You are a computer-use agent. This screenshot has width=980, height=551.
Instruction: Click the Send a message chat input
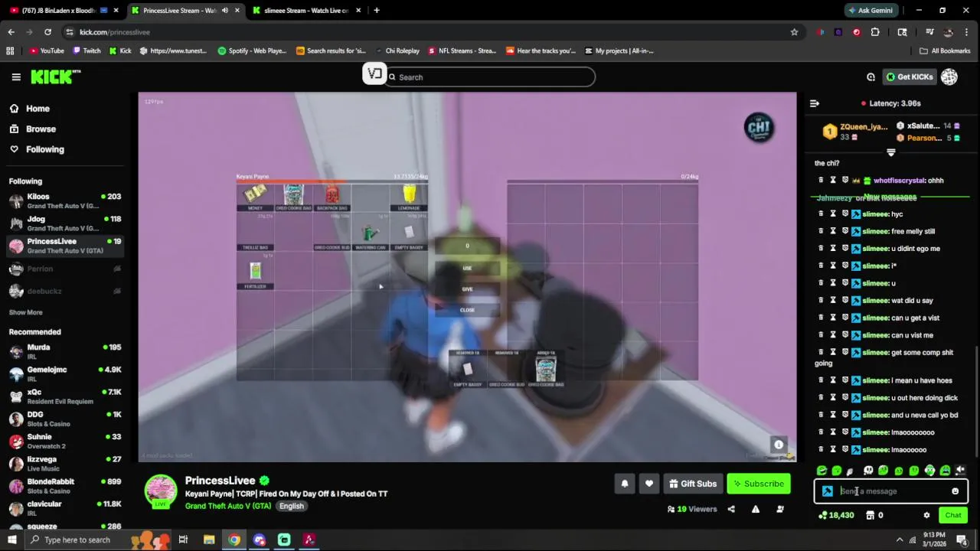pos(892,491)
